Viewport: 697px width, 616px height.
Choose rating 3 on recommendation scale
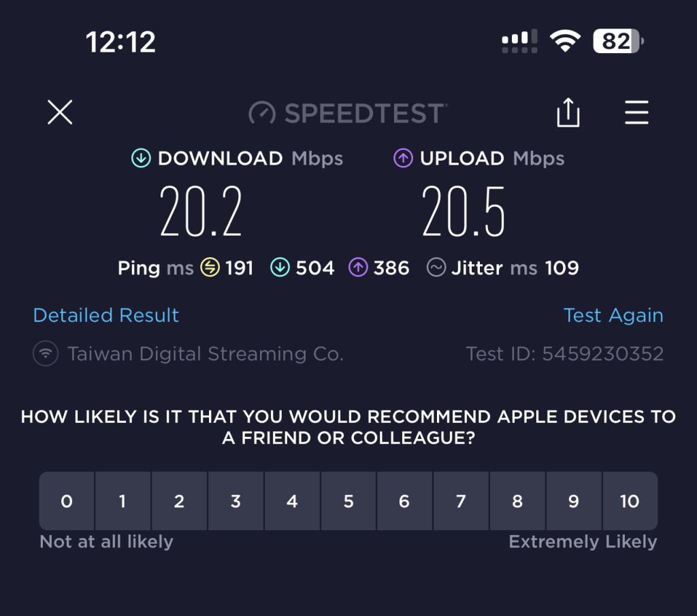[x=236, y=502]
